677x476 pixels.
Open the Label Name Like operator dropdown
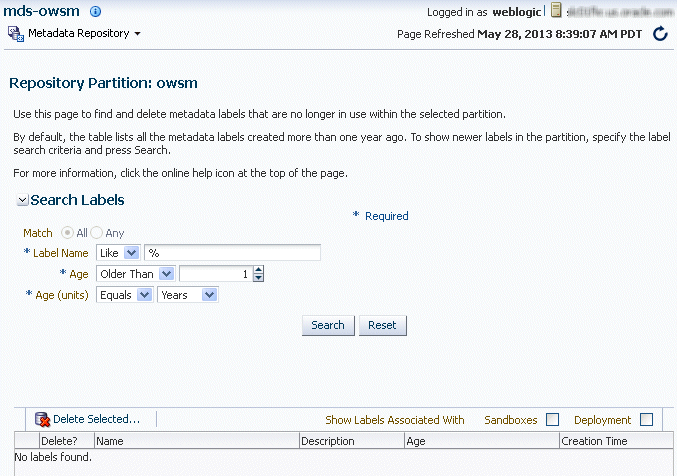[x=118, y=253]
